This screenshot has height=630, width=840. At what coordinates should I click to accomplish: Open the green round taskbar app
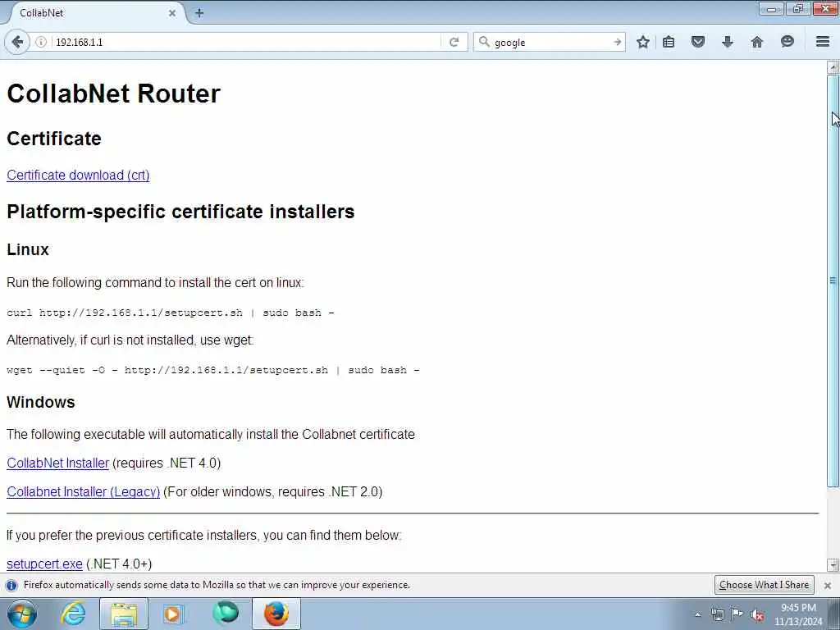[225, 614]
